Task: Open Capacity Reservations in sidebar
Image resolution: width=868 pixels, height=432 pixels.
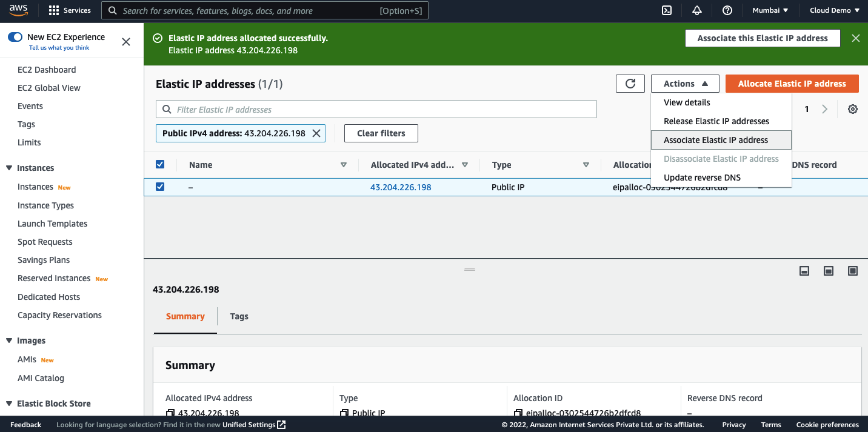Action: point(59,315)
